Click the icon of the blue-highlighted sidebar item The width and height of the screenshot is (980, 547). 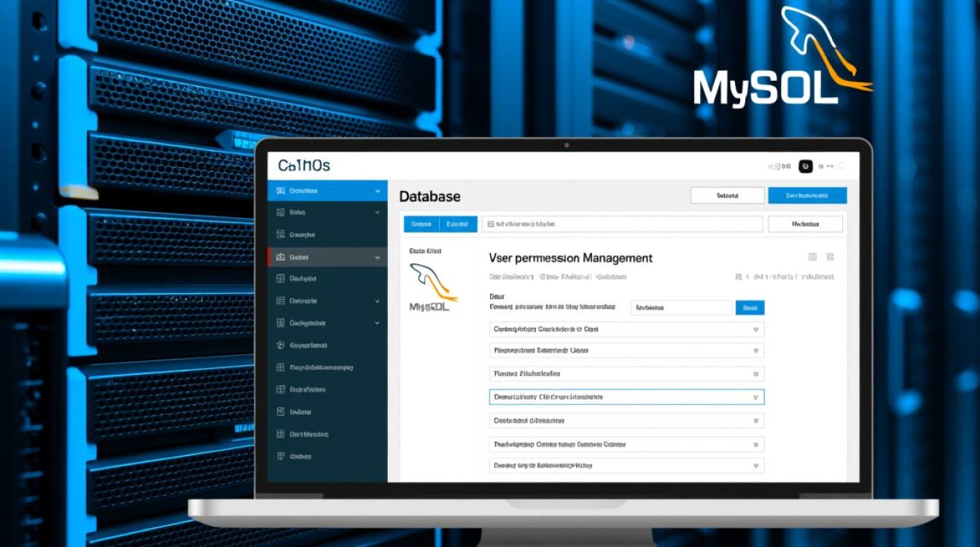tap(281, 191)
